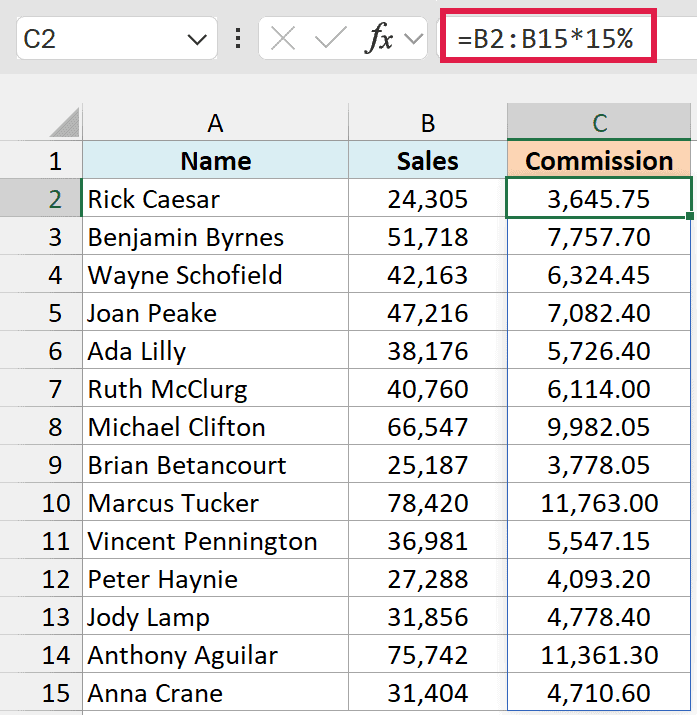The height and width of the screenshot is (715, 697).
Task: Click sales value 31,404
Action: [428, 692]
